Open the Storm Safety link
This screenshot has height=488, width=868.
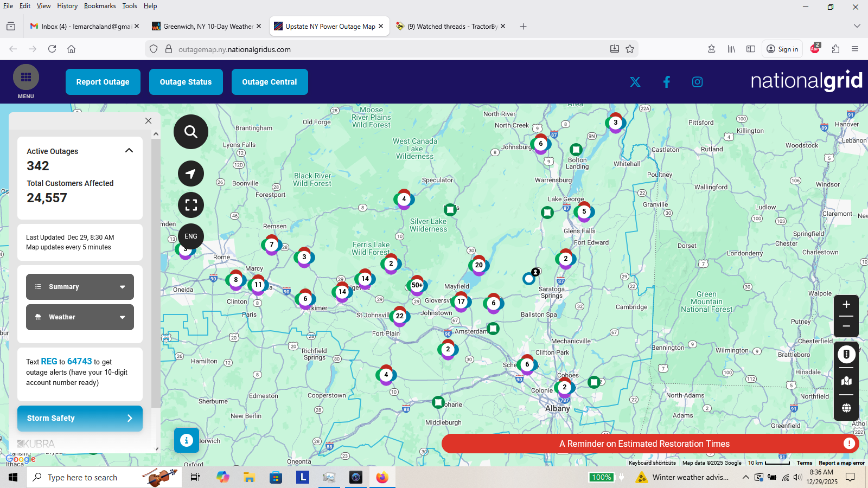click(80, 418)
